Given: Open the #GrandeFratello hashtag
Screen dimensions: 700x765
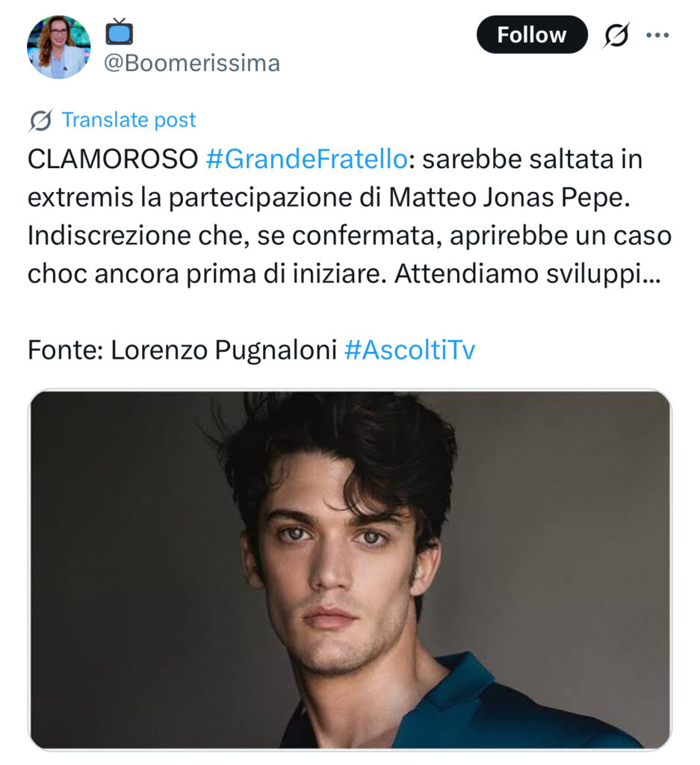Looking at the screenshot, I should 306,159.
